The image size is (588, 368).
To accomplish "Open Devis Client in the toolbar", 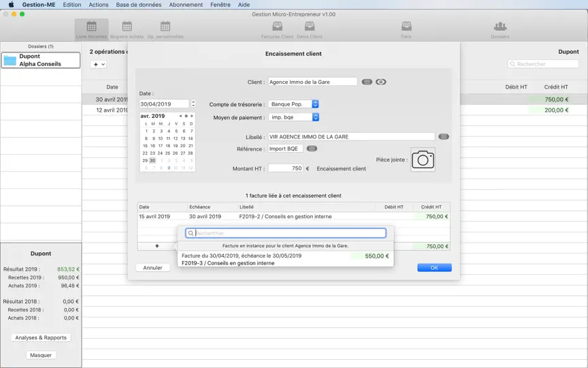I will click(310, 30).
